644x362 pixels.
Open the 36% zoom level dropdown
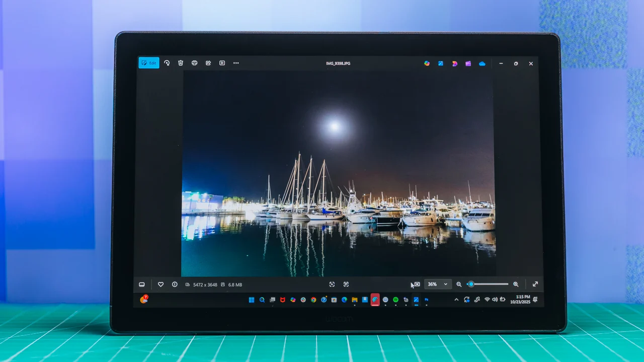pyautogui.click(x=437, y=284)
